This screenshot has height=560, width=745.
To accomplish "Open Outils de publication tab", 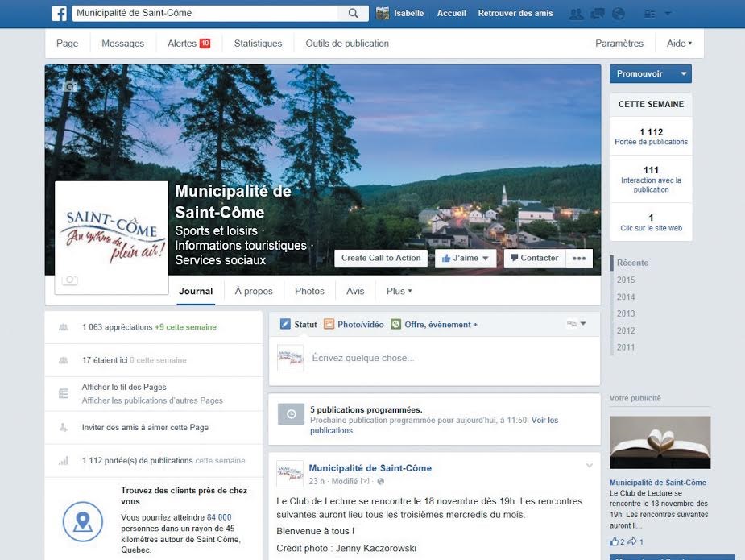I will coord(347,44).
